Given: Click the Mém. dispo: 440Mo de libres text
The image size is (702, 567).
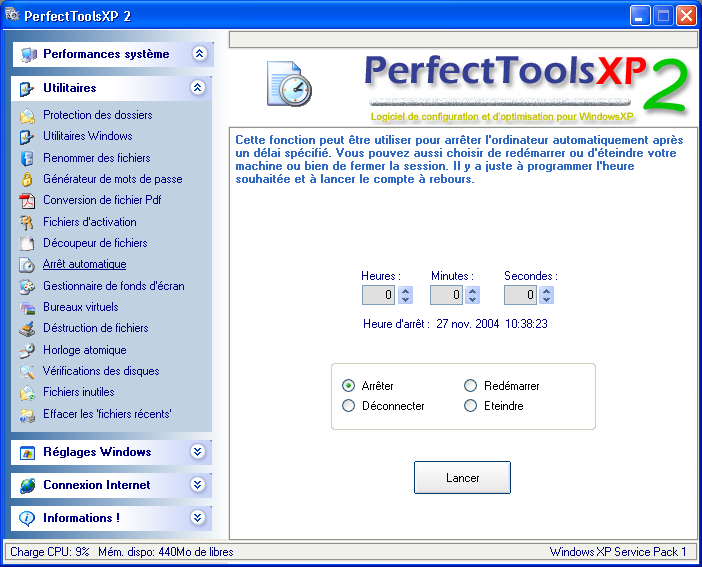Looking at the screenshot, I should (166, 552).
